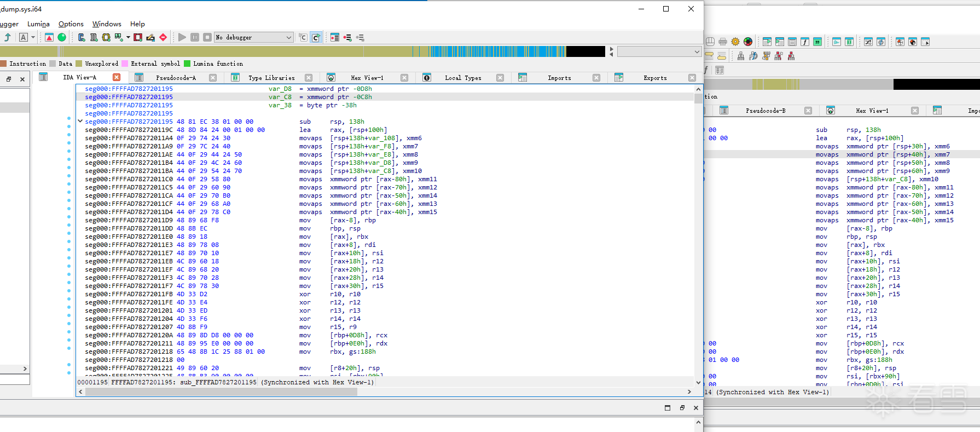Switch to the Pseudocode-A tab
This screenshot has width=980, height=432.
[x=176, y=78]
